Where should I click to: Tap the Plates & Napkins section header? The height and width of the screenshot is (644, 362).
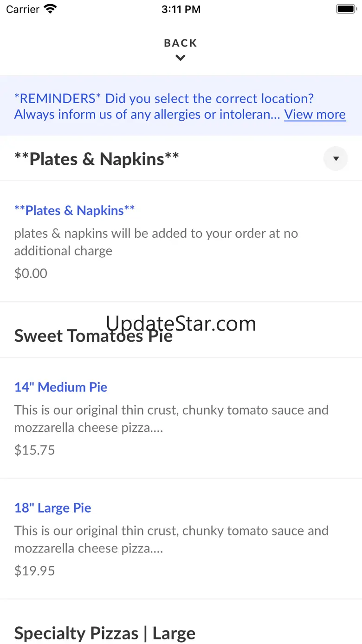pos(97,159)
